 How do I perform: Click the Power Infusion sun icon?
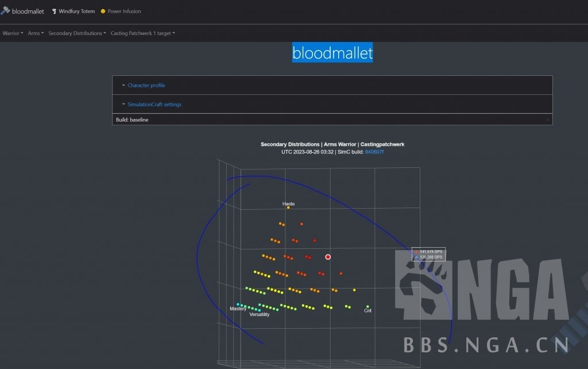[103, 11]
